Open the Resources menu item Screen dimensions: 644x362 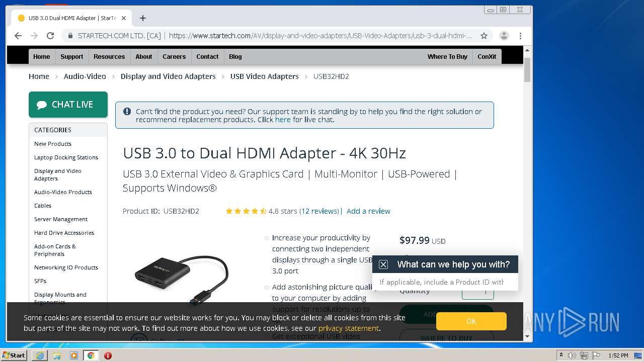pos(109,56)
